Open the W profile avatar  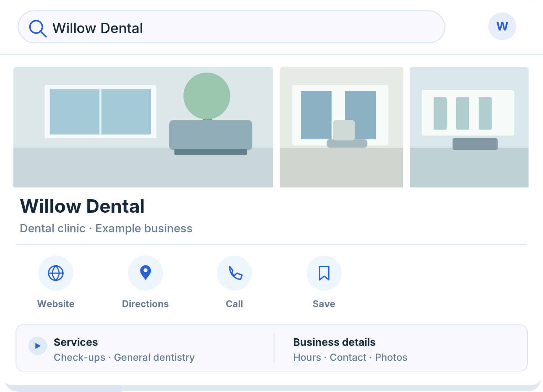pyautogui.click(x=502, y=27)
